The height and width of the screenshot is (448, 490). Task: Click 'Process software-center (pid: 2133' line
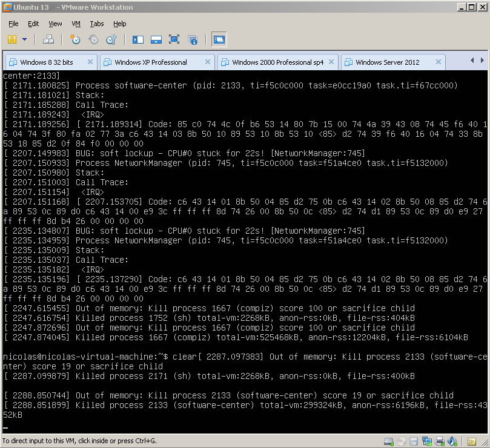[x=231, y=85]
